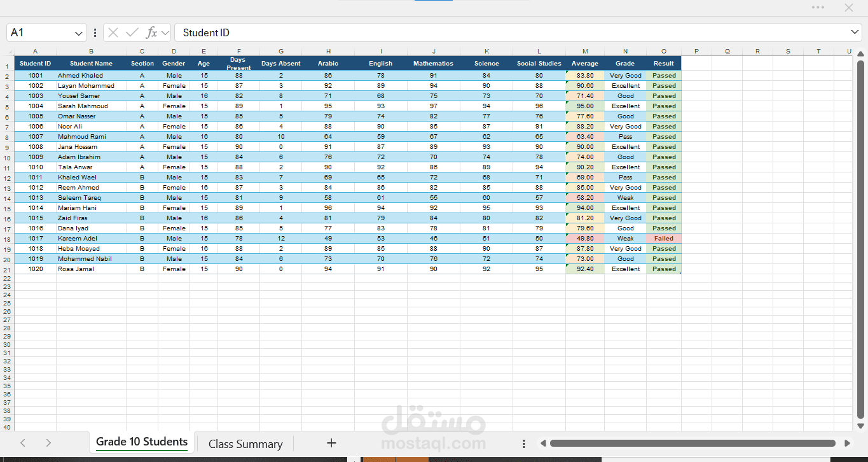Click the Average header cell
This screenshot has width=868, height=462.
click(x=585, y=64)
